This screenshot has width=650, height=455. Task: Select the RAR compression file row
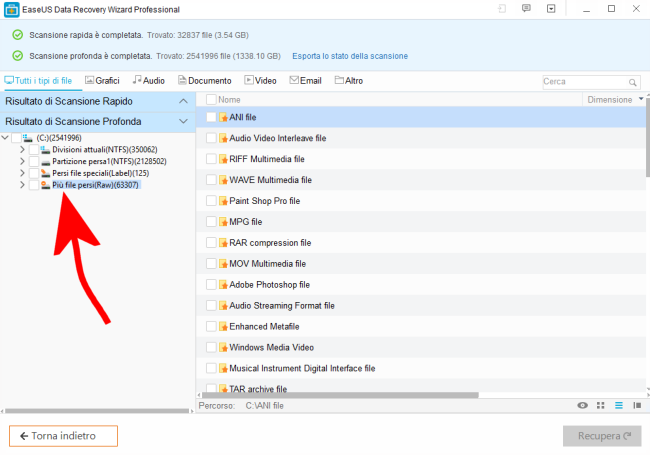420,243
